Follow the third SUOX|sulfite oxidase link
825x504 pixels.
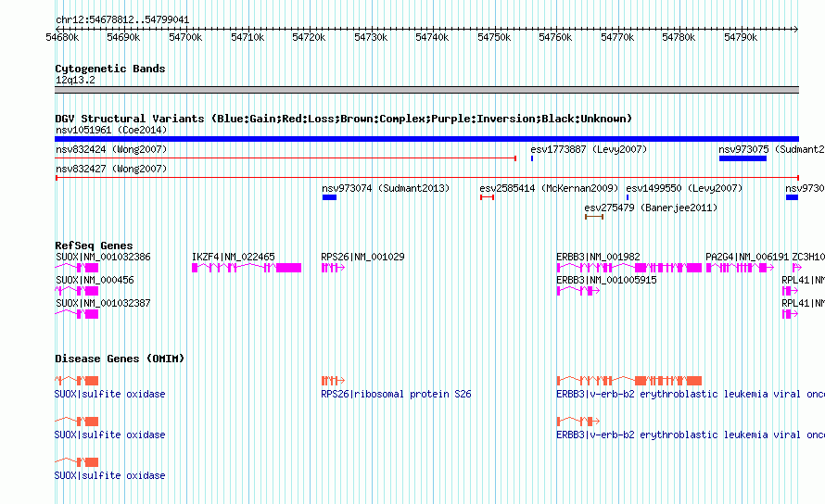[x=109, y=475]
